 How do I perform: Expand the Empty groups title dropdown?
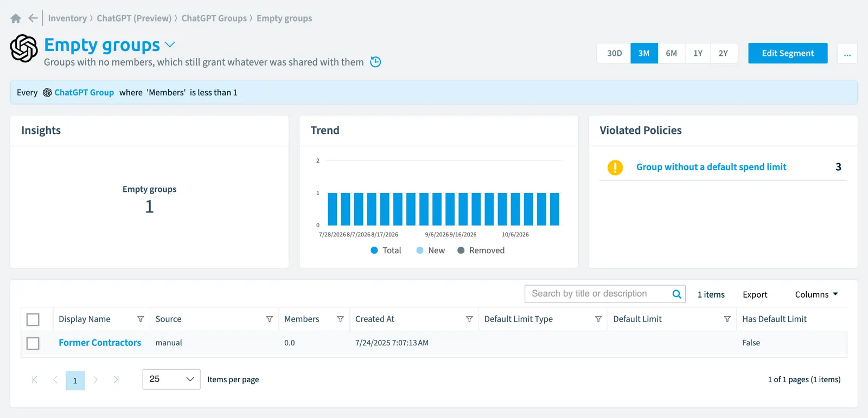[170, 44]
